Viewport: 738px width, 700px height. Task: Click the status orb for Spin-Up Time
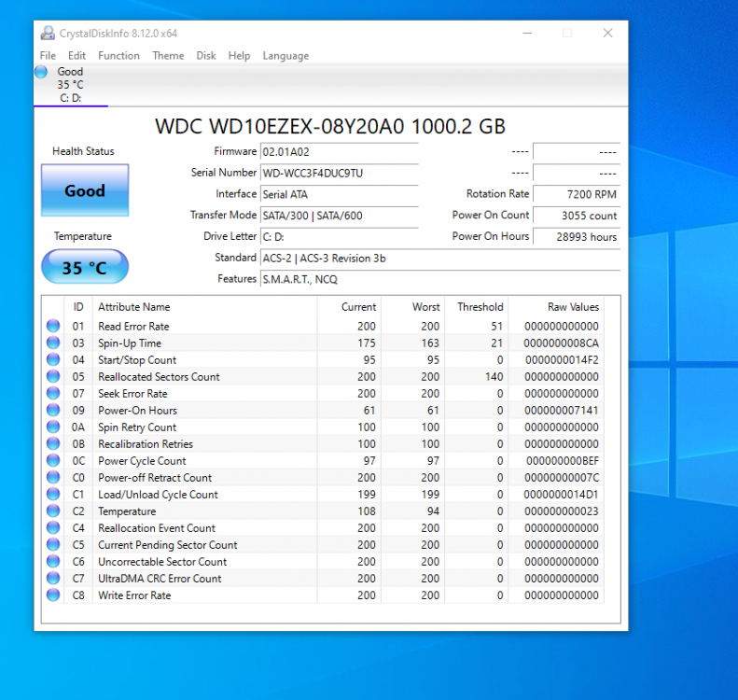53,343
